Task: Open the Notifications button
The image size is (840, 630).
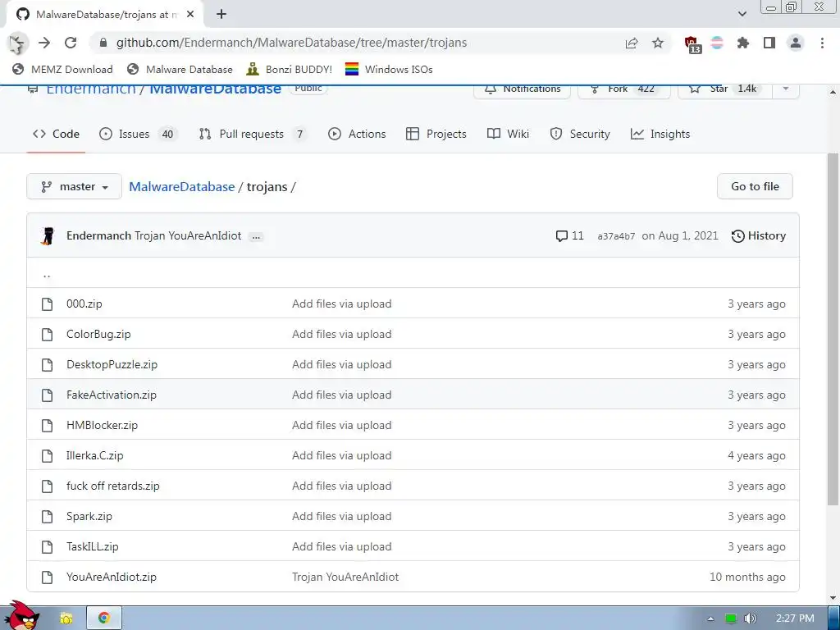Action: coord(523,89)
